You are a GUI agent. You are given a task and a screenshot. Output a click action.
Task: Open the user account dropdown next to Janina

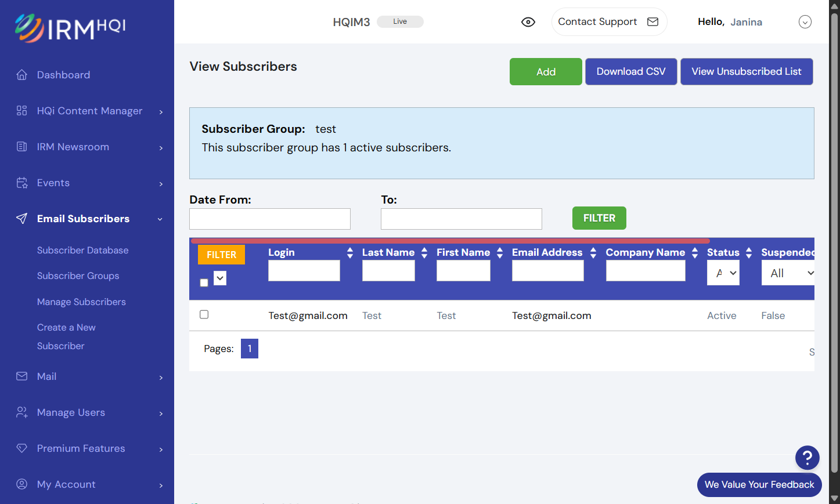[805, 22]
